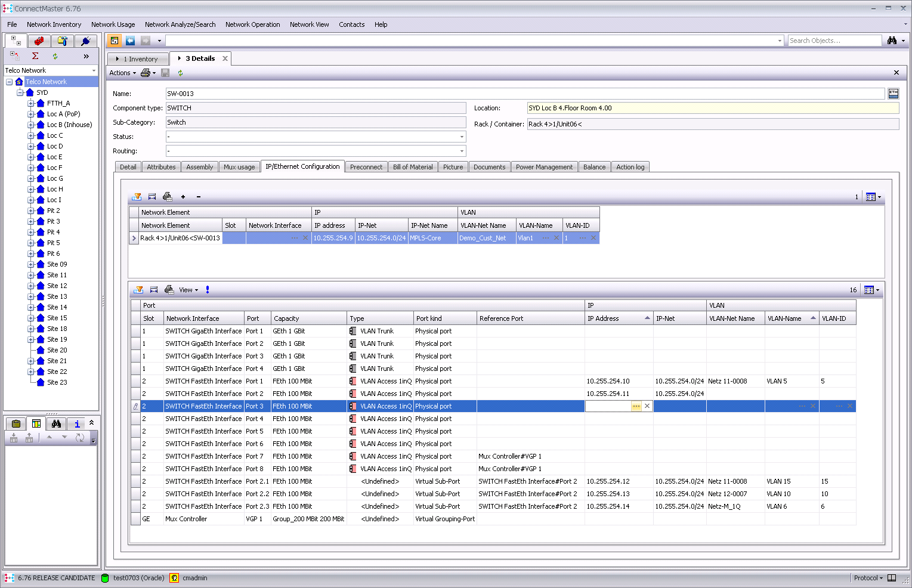Expand the Loc B (Inhouse) tree node

[x=30, y=125]
